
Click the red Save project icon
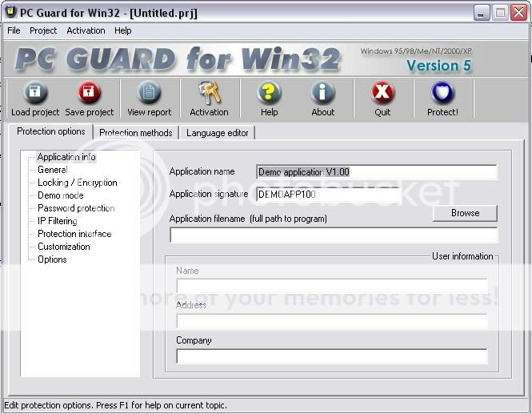click(x=89, y=92)
